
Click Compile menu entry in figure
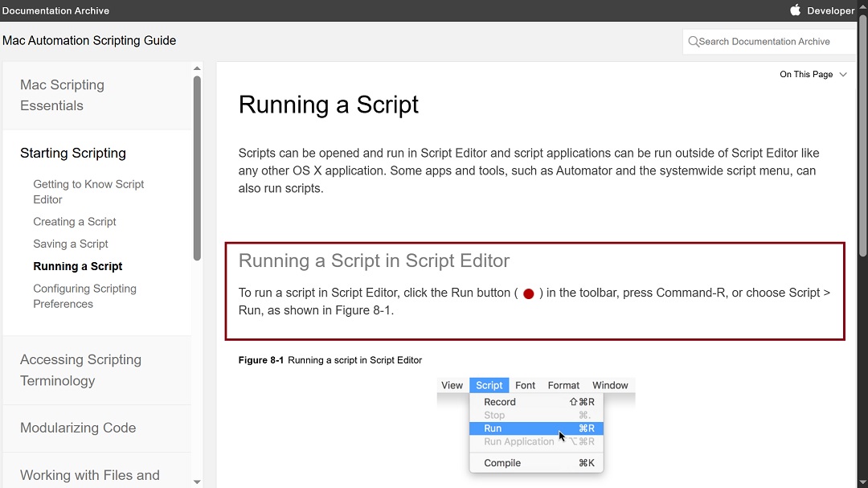tap(536, 463)
